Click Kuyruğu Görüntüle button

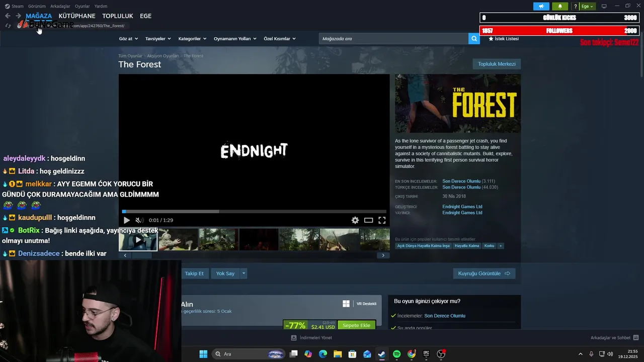(x=484, y=274)
